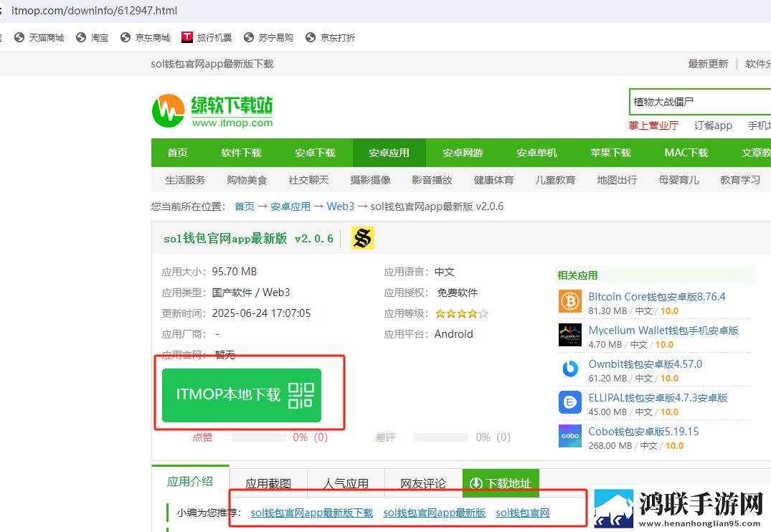This screenshot has height=532, width=771.
Task: Click the 首页 breadcrumb link
Action: click(245, 206)
